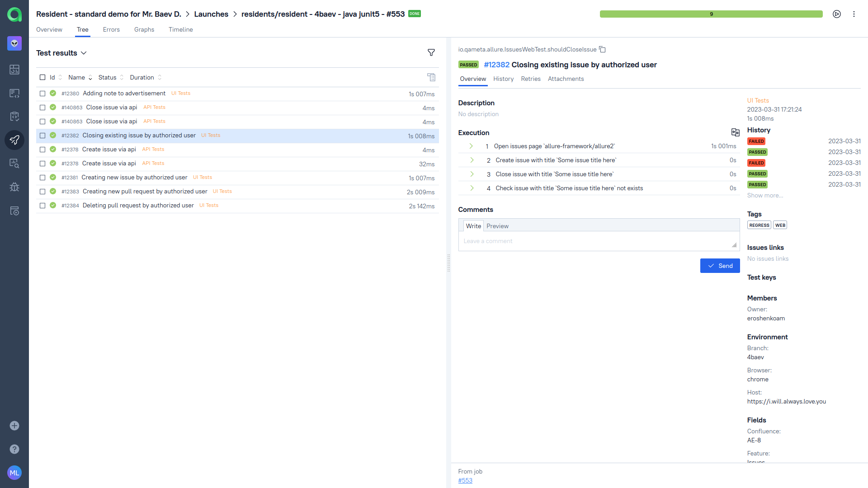This screenshot has height=488, width=868.
Task: Expand execution step 1 Open issues page
Action: tap(472, 146)
